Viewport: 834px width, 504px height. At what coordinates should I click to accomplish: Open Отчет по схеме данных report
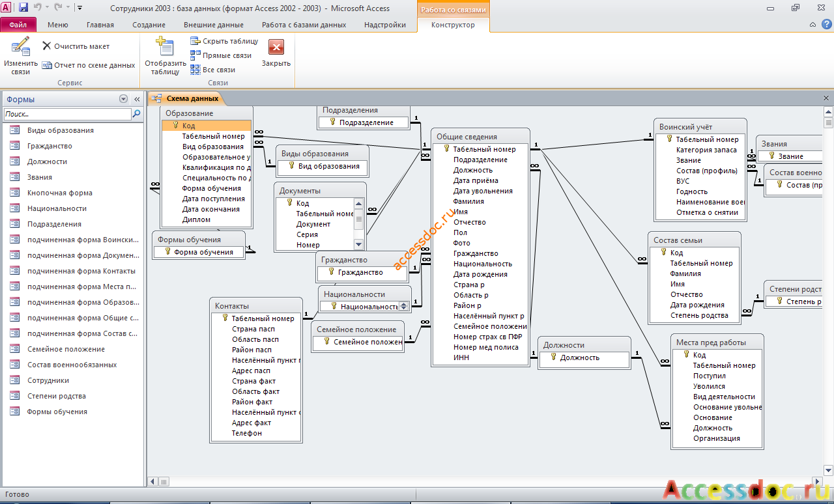point(89,65)
